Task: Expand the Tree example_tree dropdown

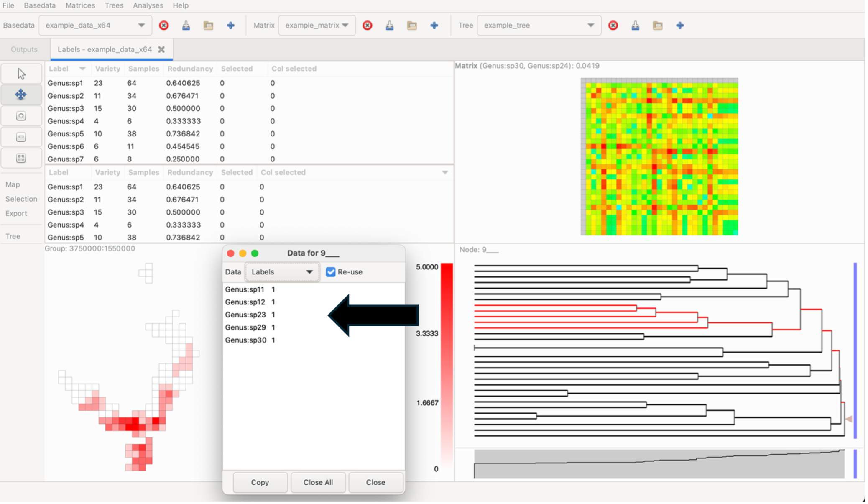Action: click(539, 26)
